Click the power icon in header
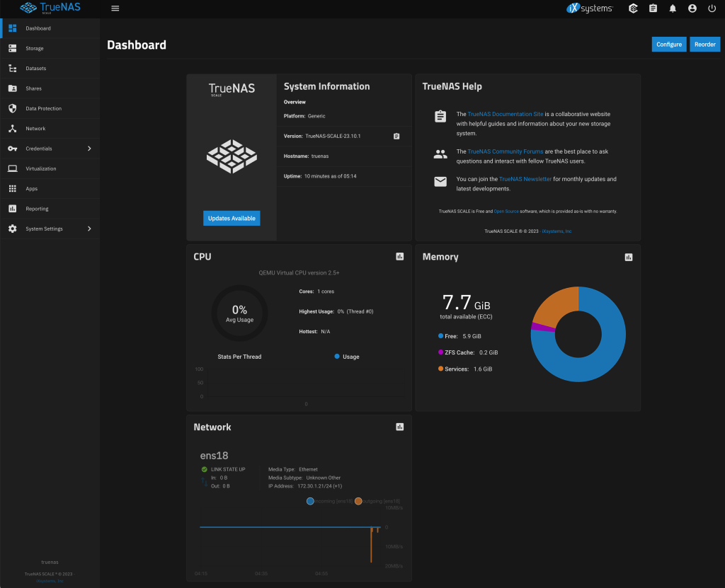The height and width of the screenshot is (588, 725). tap(712, 8)
